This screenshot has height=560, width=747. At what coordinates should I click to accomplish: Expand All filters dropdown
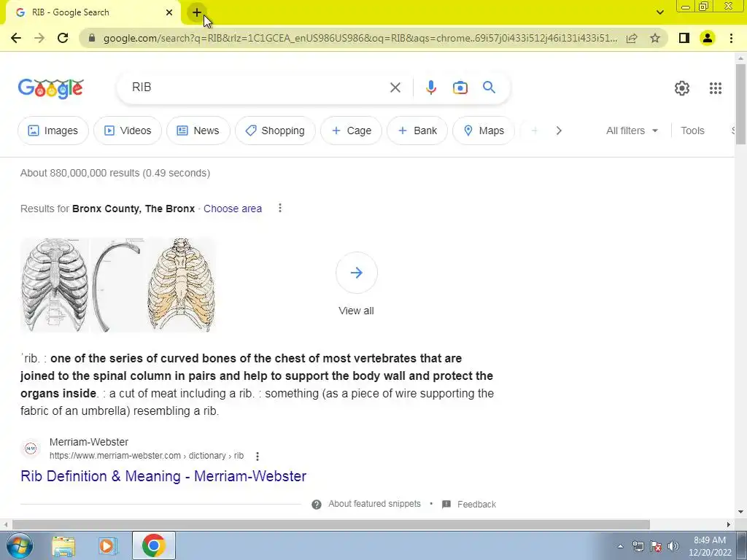pos(632,131)
